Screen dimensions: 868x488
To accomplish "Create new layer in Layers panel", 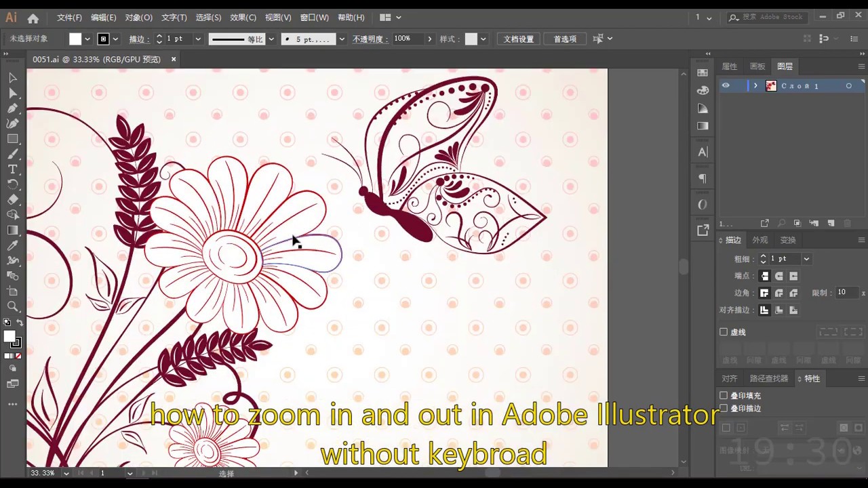I will (831, 224).
